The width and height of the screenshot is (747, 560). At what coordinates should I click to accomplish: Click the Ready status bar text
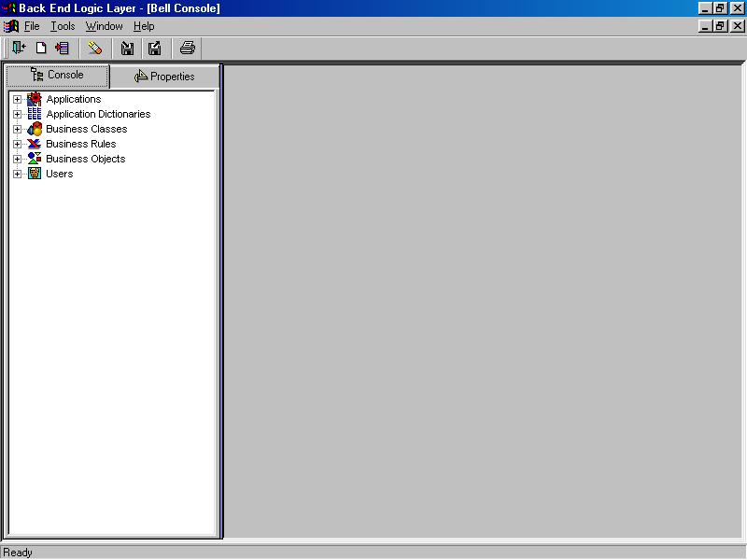coord(18,553)
